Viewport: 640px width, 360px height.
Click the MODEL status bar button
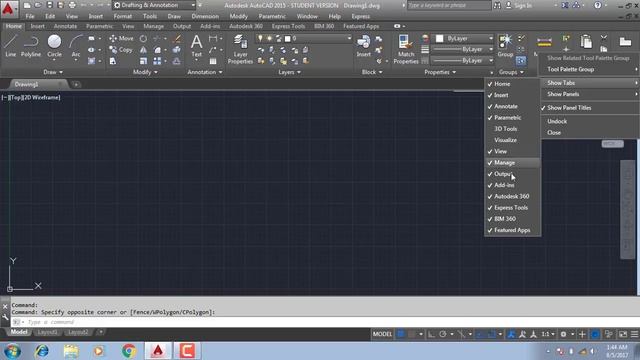382,334
